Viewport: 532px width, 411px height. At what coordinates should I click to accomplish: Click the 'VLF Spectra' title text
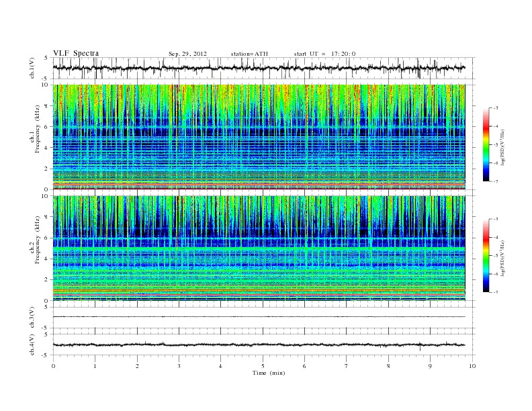[x=76, y=53]
